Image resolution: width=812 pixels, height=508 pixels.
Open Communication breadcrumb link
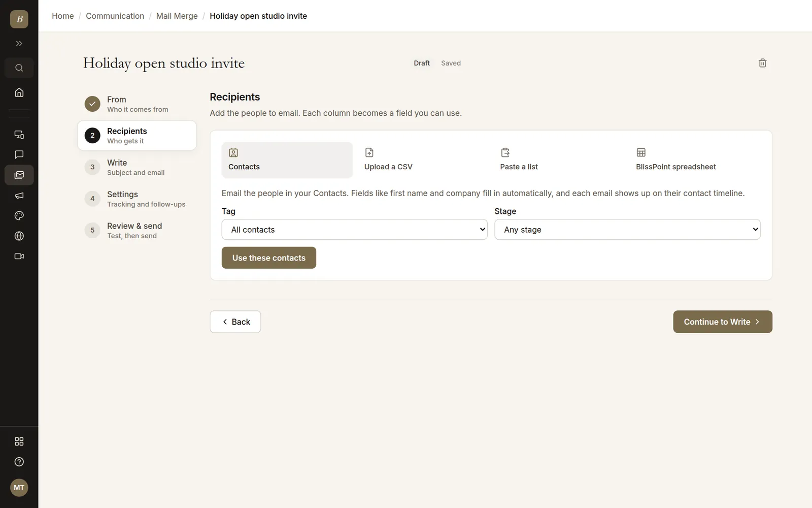[115, 16]
